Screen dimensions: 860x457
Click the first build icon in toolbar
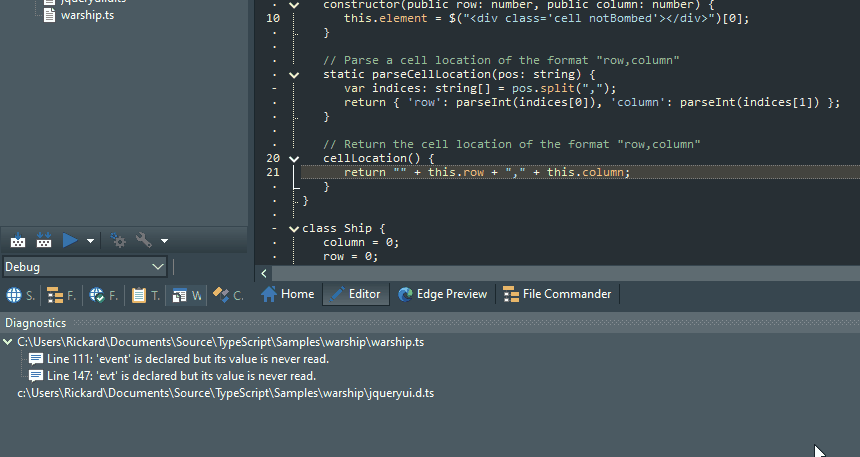[18, 240]
